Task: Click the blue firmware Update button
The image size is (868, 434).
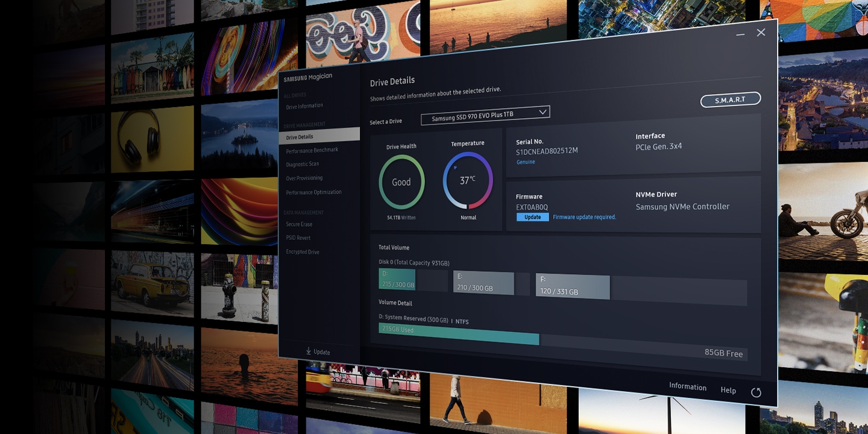Action: pyautogui.click(x=532, y=217)
